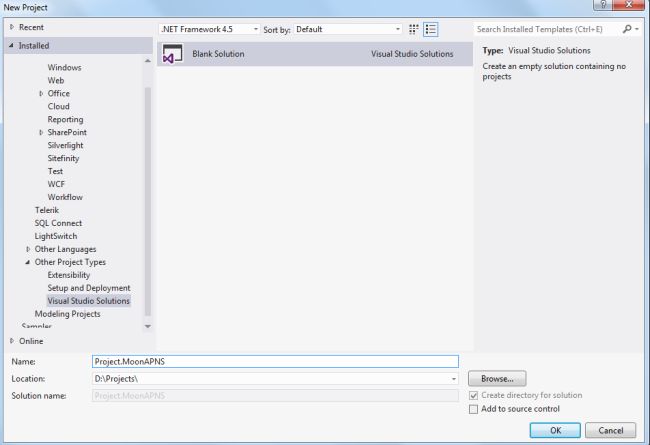Open the Sort by Default dropdown
This screenshot has width=650, height=445.
(x=348, y=29)
